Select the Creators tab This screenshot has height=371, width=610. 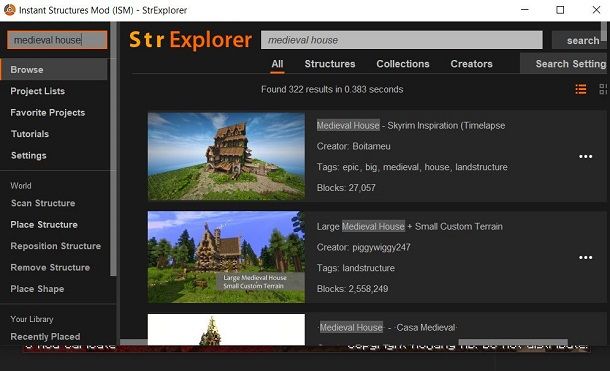[472, 64]
